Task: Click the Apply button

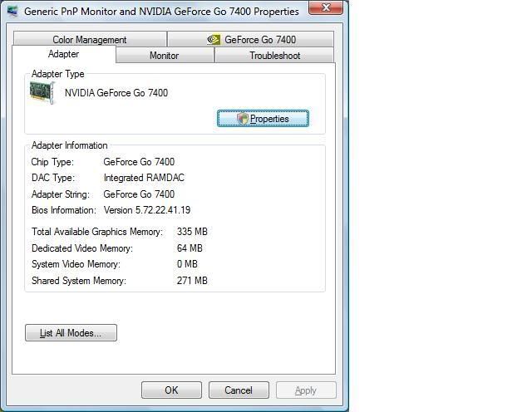Action: [306, 390]
